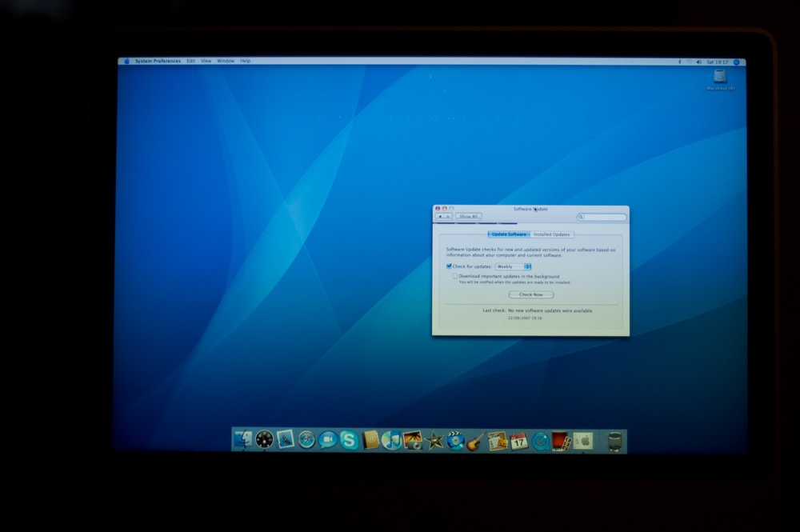This screenshot has width=800, height=532.
Task: Launch iTunes from the Dock
Action: coord(391,440)
